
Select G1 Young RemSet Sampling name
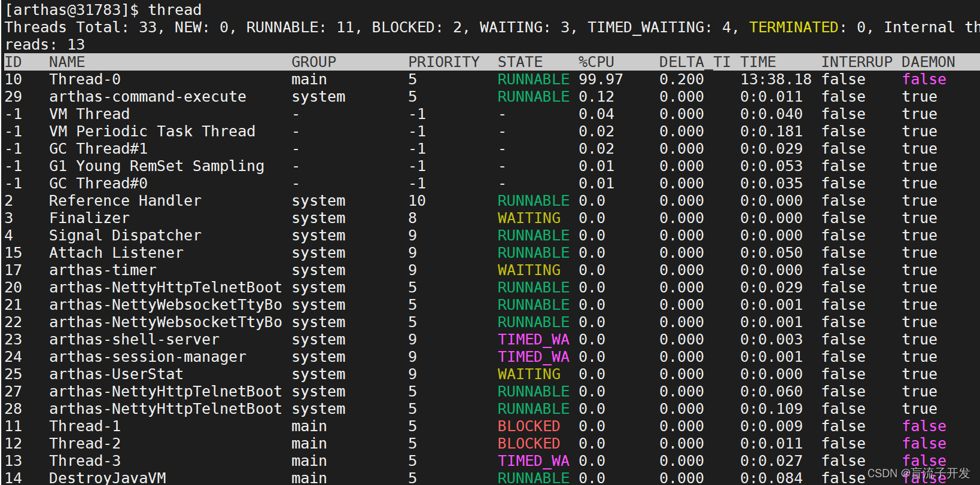[157, 166]
